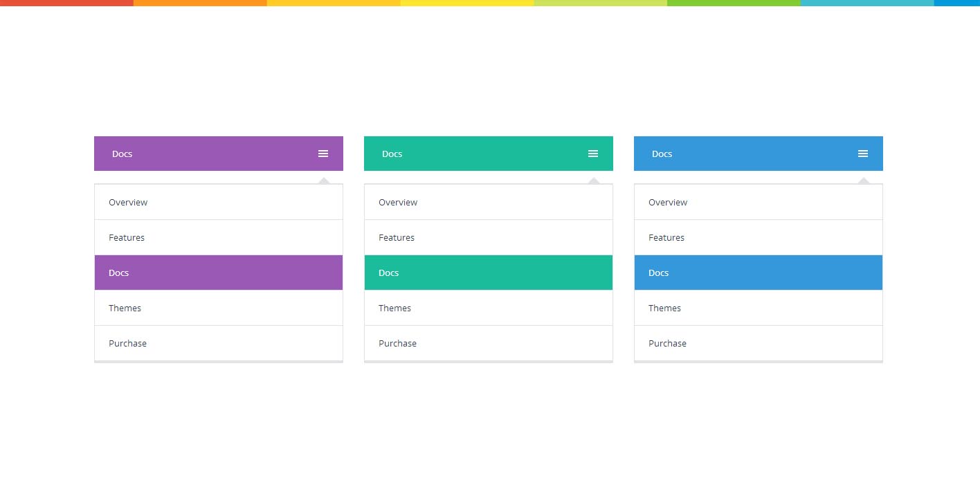Select Features in the purple menu

click(219, 237)
